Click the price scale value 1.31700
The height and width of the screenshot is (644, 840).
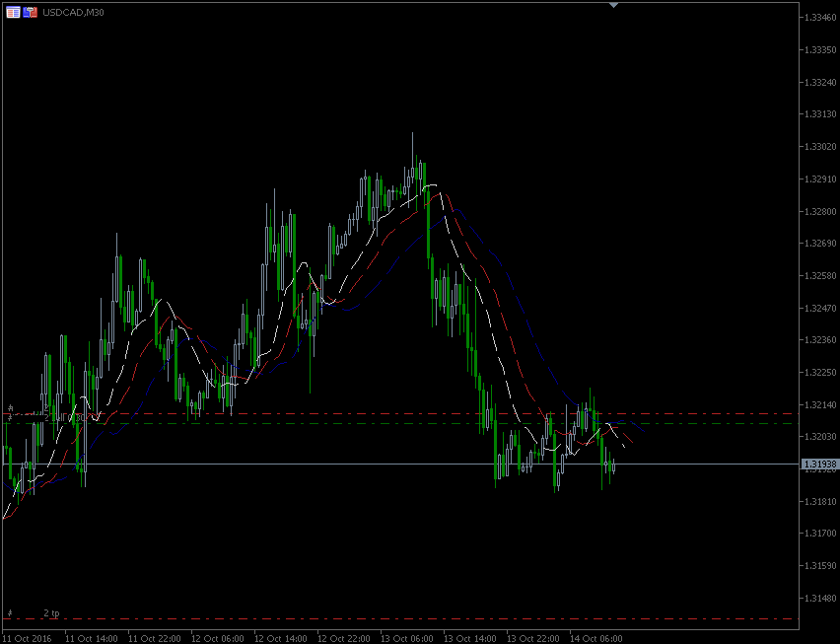click(x=820, y=534)
